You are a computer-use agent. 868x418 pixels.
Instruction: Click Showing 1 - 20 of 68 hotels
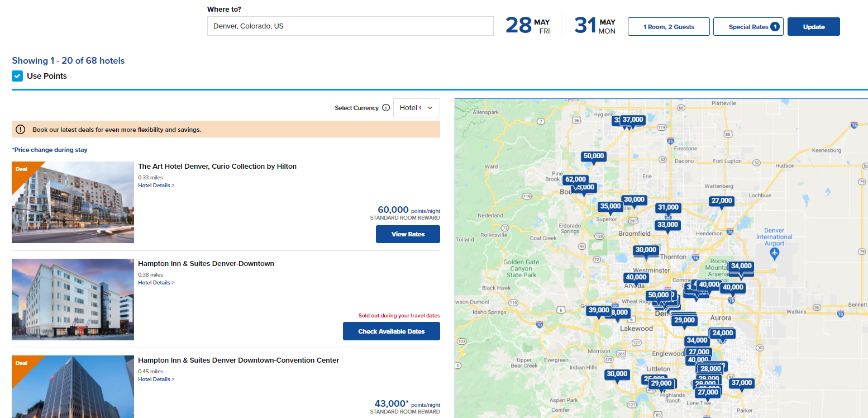68,60
